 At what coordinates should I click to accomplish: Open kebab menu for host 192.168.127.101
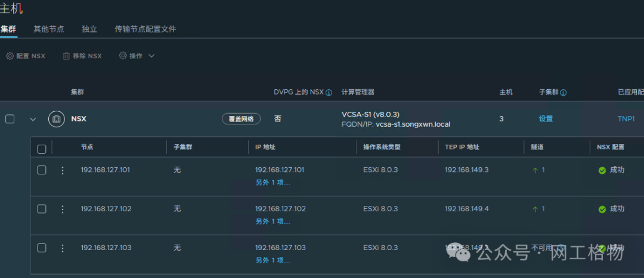[x=63, y=170]
